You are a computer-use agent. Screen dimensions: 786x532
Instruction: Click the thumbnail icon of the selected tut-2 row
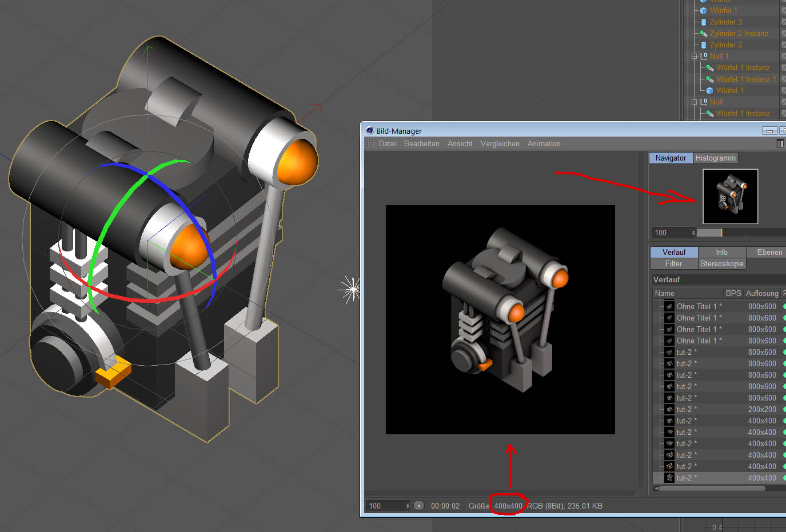669,478
